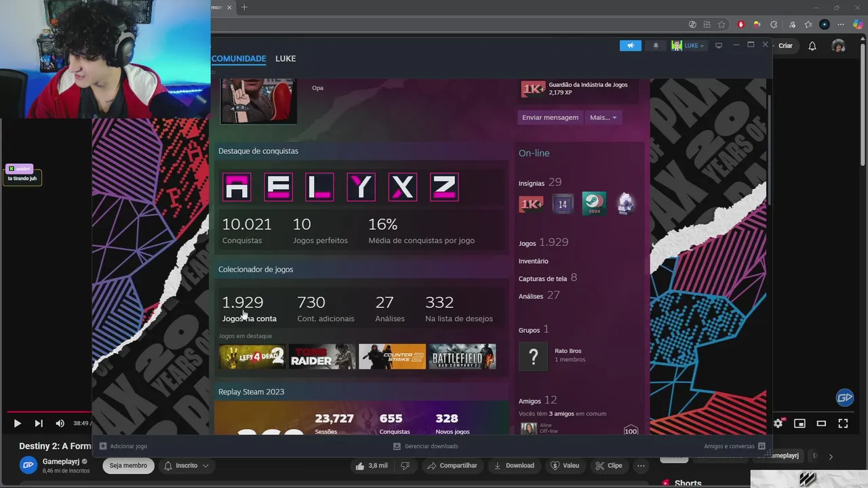Open Capturas de tela 8 link
This screenshot has height=488, width=868.
pyautogui.click(x=548, y=278)
